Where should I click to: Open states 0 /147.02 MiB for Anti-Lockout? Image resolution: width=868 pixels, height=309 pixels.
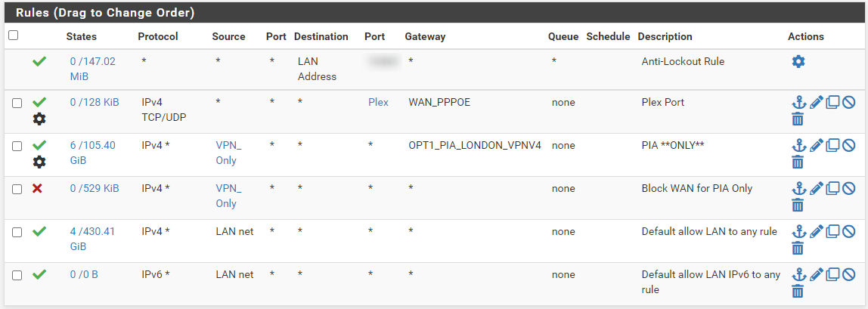point(92,69)
